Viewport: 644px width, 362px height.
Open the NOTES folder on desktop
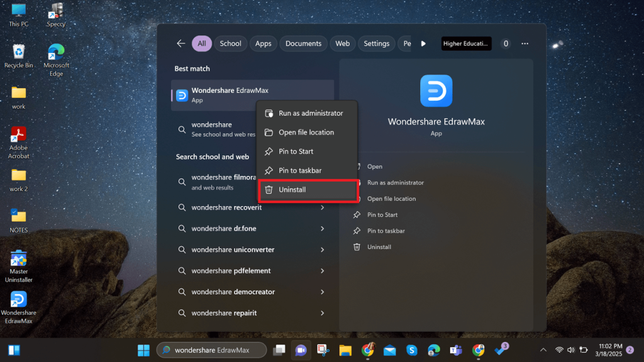click(x=18, y=221)
